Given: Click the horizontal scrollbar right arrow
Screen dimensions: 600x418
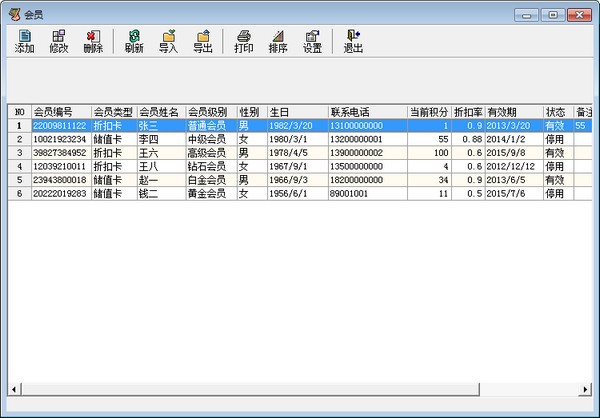Looking at the screenshot, I should point(586,389).
